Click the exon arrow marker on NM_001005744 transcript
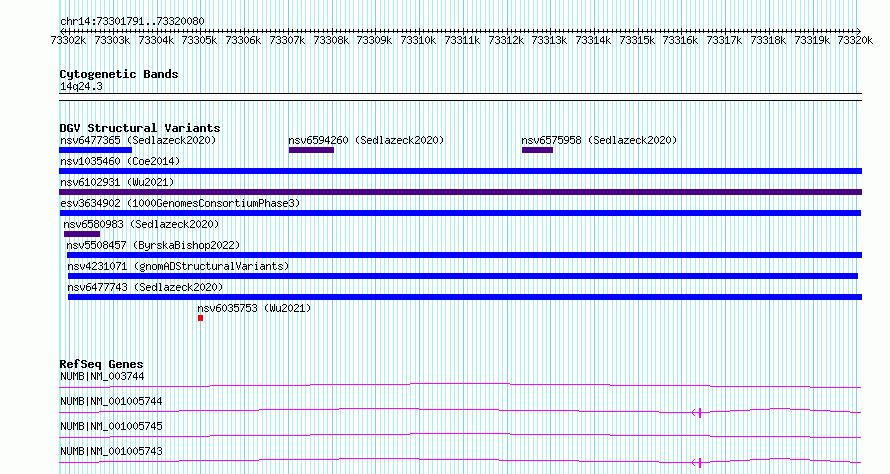This screenshot has width=890, height=474. click(x=697, y=413)
